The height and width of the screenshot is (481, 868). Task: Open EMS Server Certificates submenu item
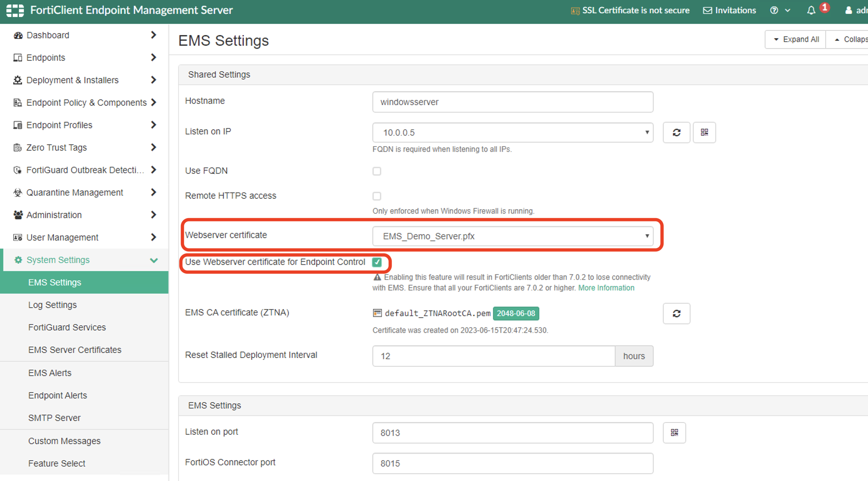point(84,350)
